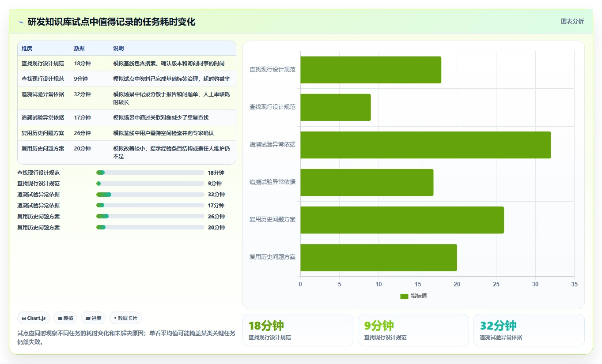The height and width of the screenshot is (364, 602).
Task: Select the 表格 tag label
Action: pyautogui.click(x=68, y=318)
